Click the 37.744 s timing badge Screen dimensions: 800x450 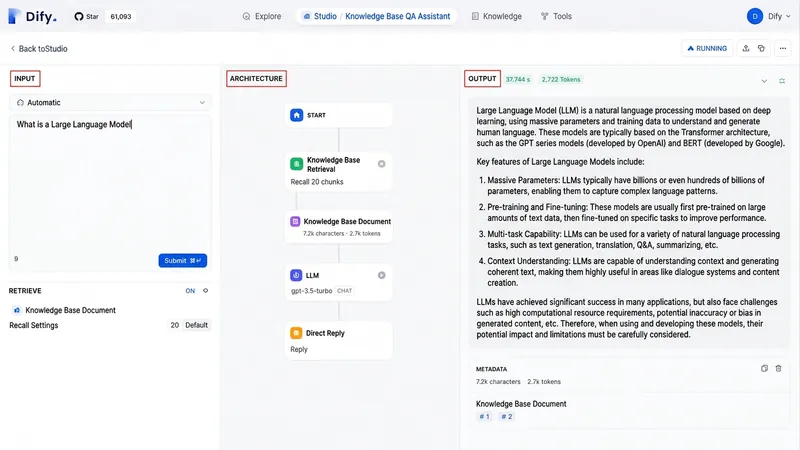coord(518,80)
